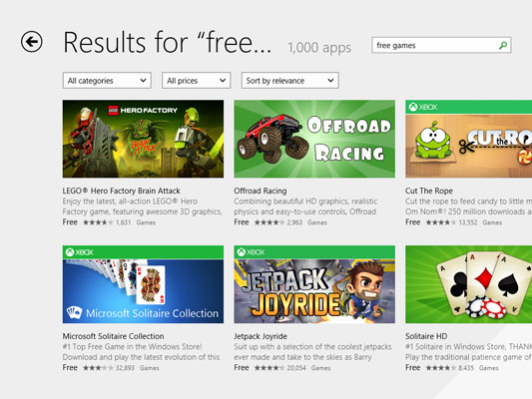Go back using the circled arrow
The height and width of the screenshot is (399, 532).
32,42
